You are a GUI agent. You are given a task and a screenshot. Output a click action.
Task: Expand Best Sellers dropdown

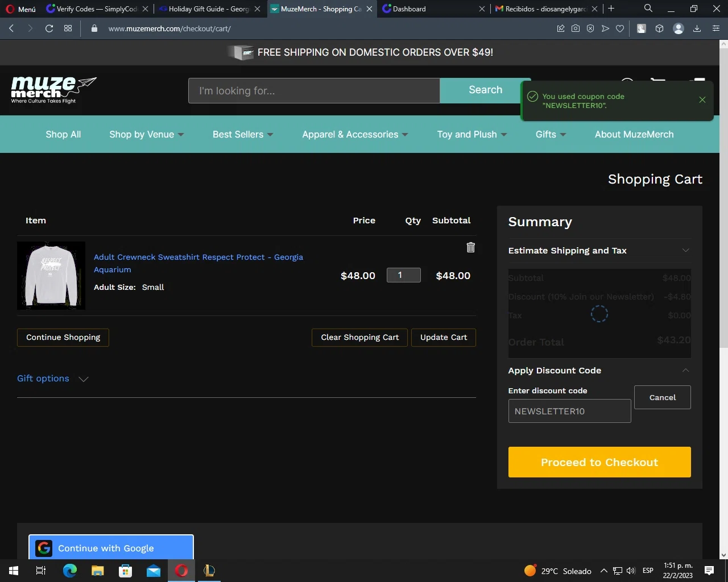[x=243, y=135]
